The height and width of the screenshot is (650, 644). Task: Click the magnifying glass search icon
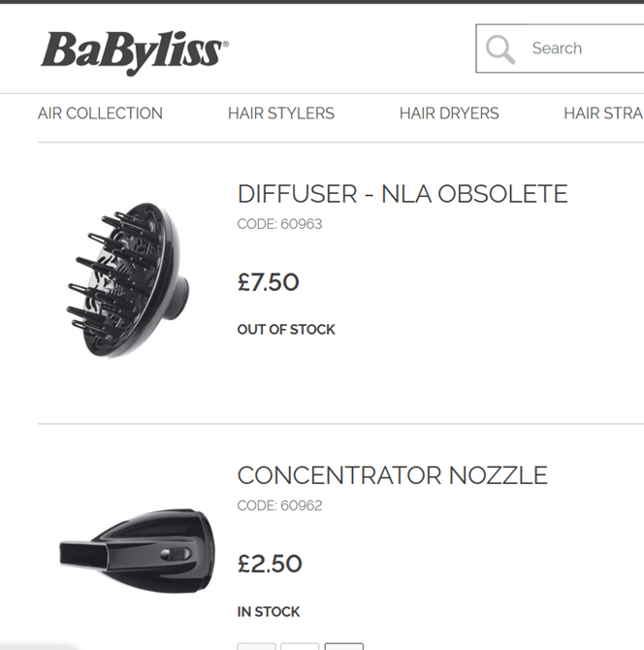(x=500, y=49)
